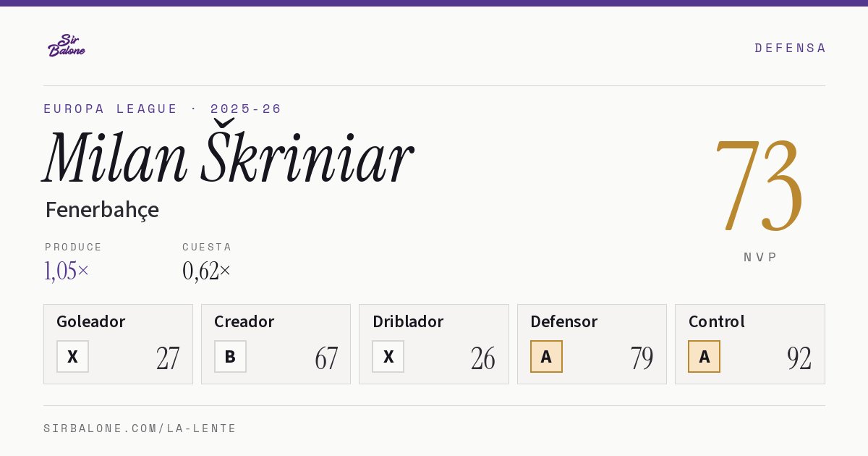The width and height of the screenshot is (868, 456).
Task: Select the Defensor score 79
Action: pos(642,358)
